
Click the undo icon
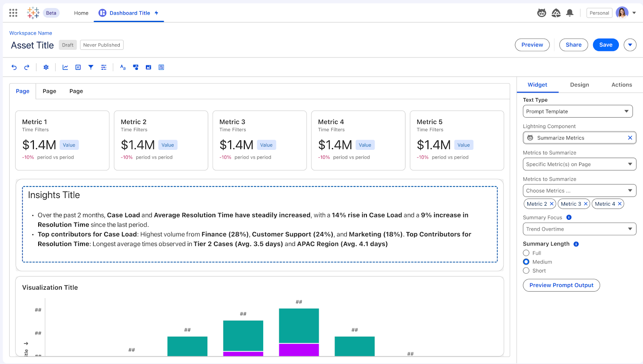click(x=14, y=67)
